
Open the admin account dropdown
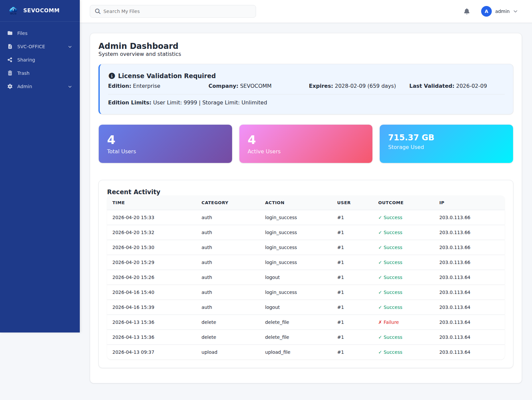502,11
